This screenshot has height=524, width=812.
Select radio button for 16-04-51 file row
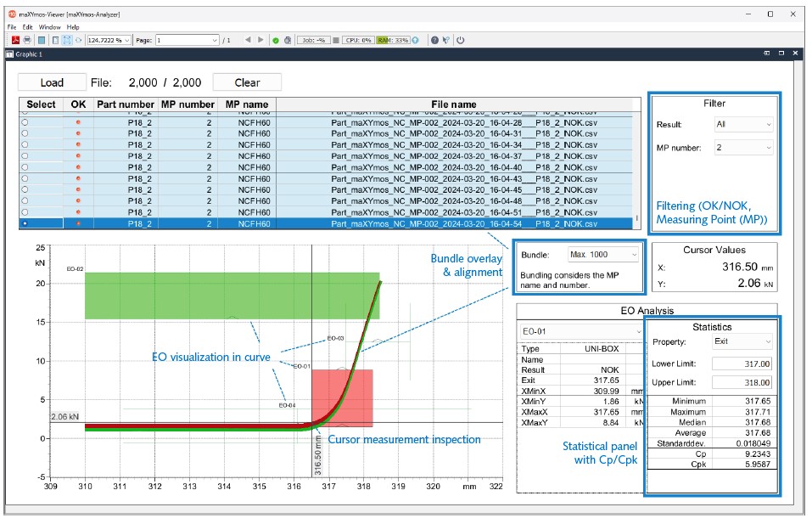tap(25, 212)
